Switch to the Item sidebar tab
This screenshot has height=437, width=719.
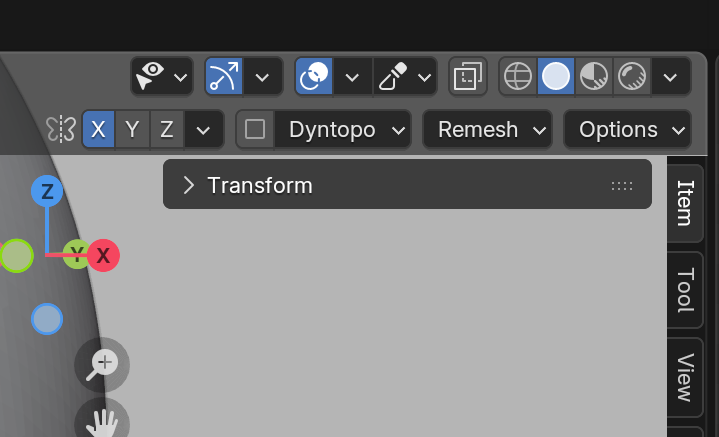[x=685, y=202]
